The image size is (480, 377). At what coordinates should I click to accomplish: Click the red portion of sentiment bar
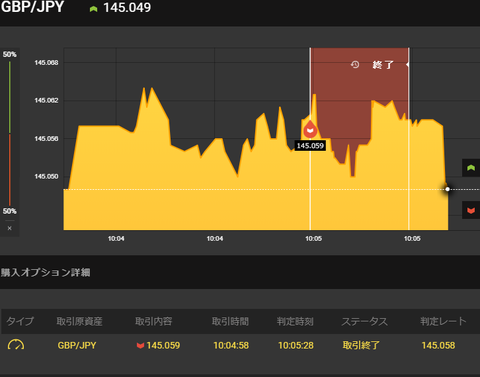click(x=10, y=170)
